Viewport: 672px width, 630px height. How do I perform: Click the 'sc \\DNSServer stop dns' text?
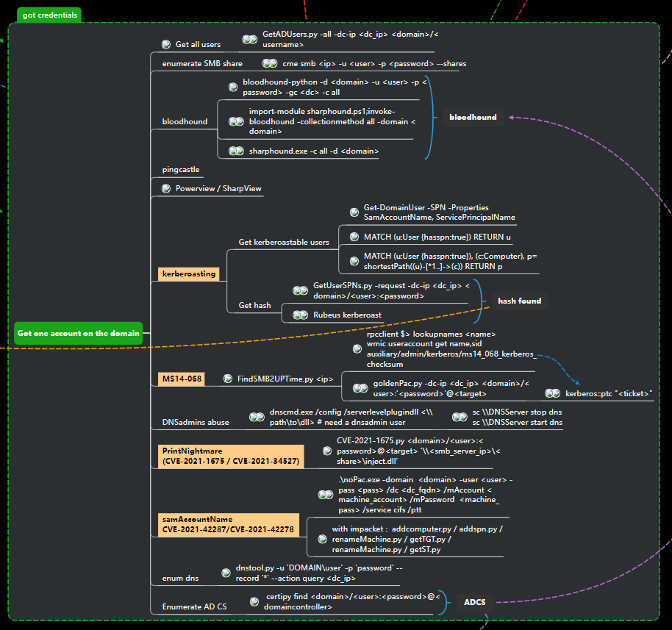click(517, 412)
